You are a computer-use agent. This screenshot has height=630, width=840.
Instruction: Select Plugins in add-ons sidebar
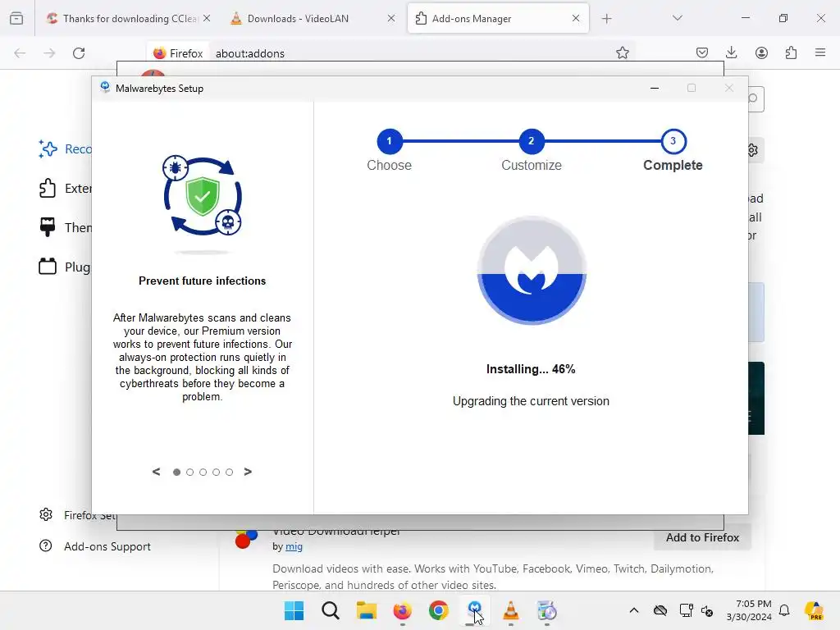click(x=64, y=267)
